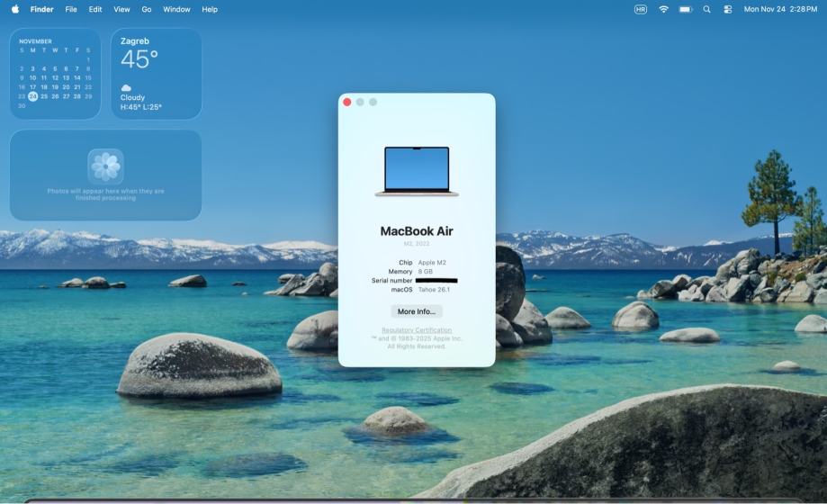Click the Apple M2 chip value
This screenshot has height=504, width=827.
432,262
